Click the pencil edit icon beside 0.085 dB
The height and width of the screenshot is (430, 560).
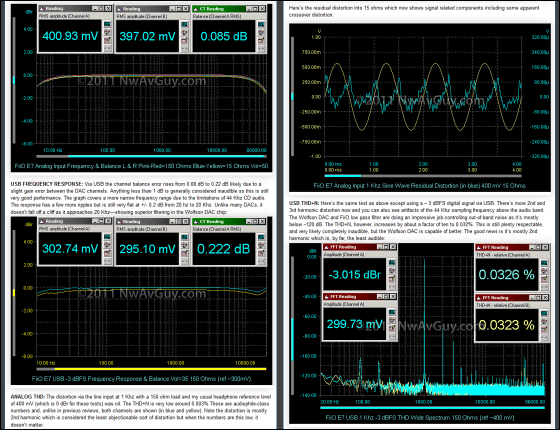261,40
